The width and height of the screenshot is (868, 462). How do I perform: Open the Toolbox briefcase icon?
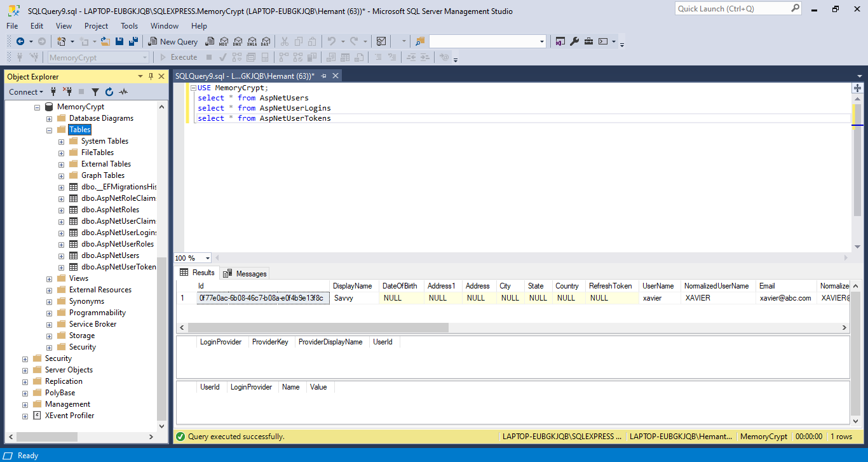pos(589,41)
